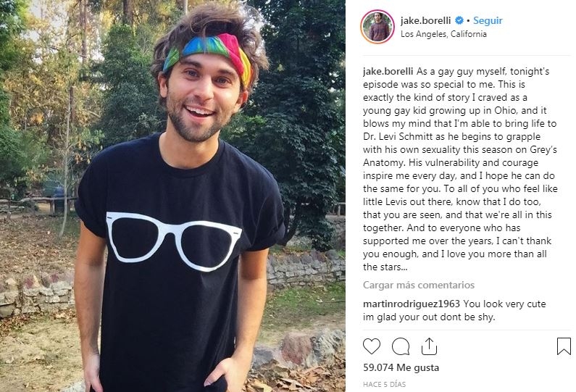Open jake.borelli profile picture avatar
This screenshot has width=576, height=392.
coord(377,27)
